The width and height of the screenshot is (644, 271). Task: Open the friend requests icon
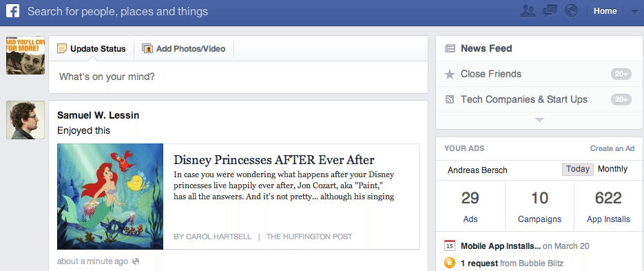[528, 11]
